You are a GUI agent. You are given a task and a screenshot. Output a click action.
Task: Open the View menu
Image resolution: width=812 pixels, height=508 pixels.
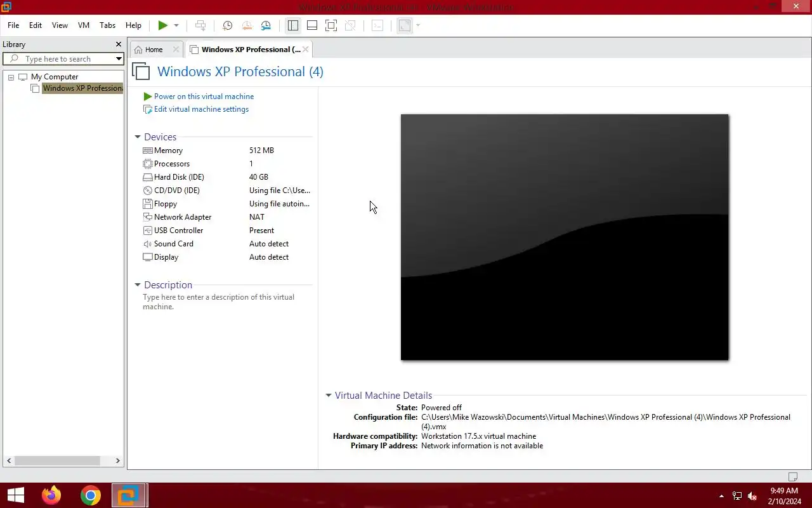pyautogui.click(x=60, y=25)
